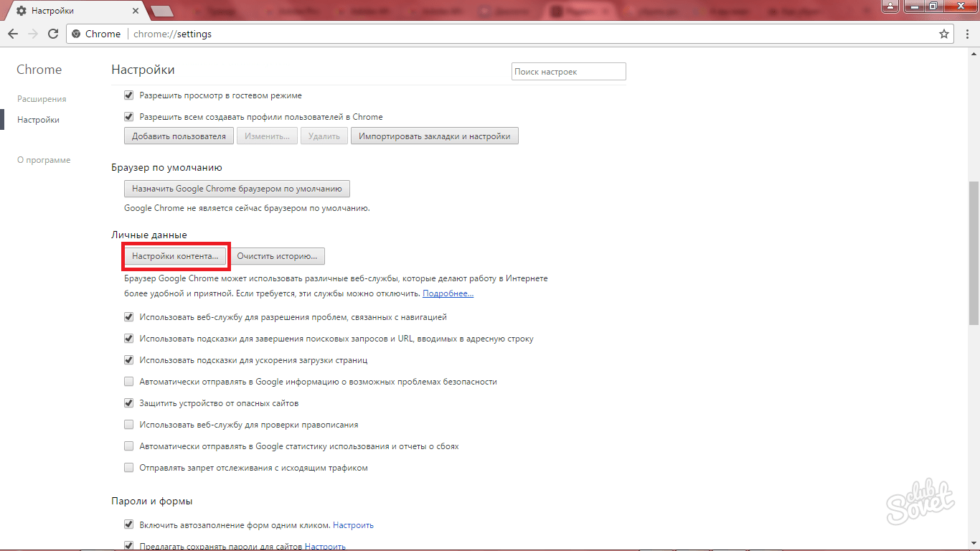Viewport: 980px width, 551px height.
Task: Uncheck 'Разрешить всем создавать профили пользователей в Chrome'
Action: point(129,116)
